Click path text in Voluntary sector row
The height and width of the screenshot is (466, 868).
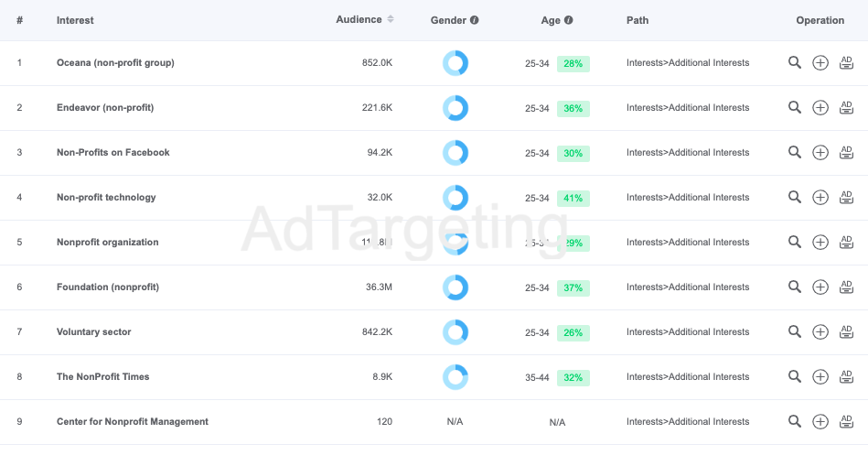[688, 332]
